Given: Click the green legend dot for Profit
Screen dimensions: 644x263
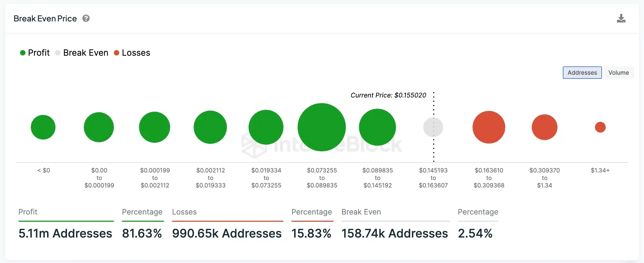Looking at the screenshot, I should pos(23,53).
